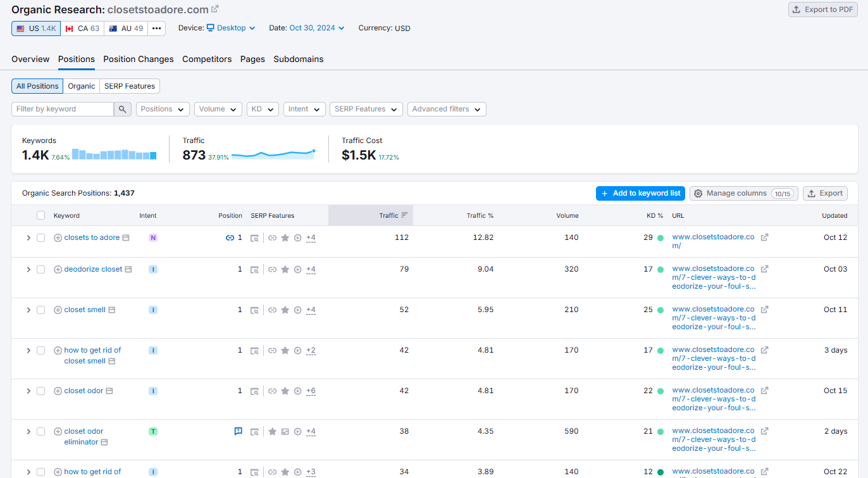Check the box for 'closet odor' row

point(40,391)
